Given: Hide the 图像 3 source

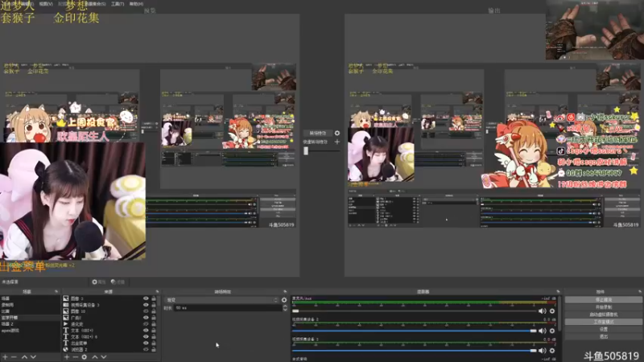Looking at the screenshot, I should pyautogui.click(x=146, y=298).
